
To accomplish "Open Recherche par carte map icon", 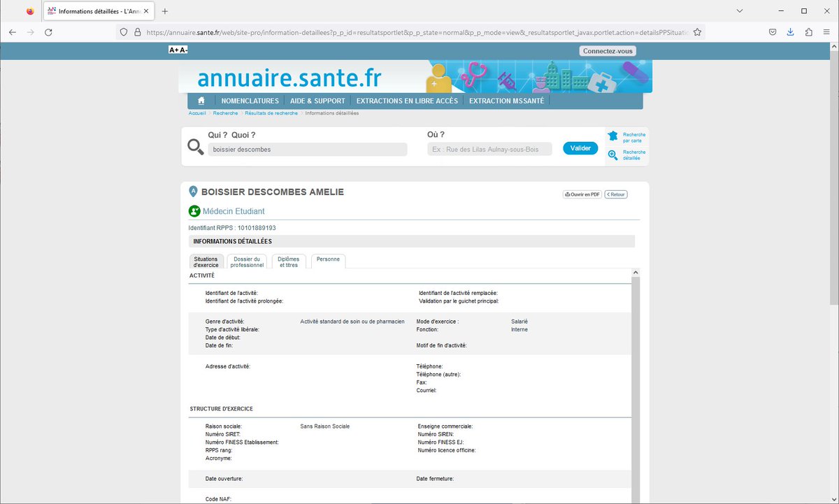I will pyautogui.click(x=613, y=136).
